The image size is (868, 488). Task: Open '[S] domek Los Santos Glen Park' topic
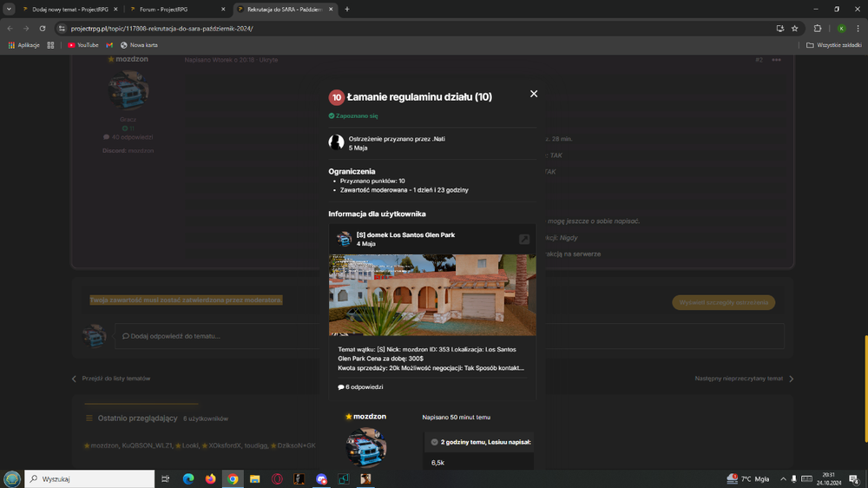[405, 234]
